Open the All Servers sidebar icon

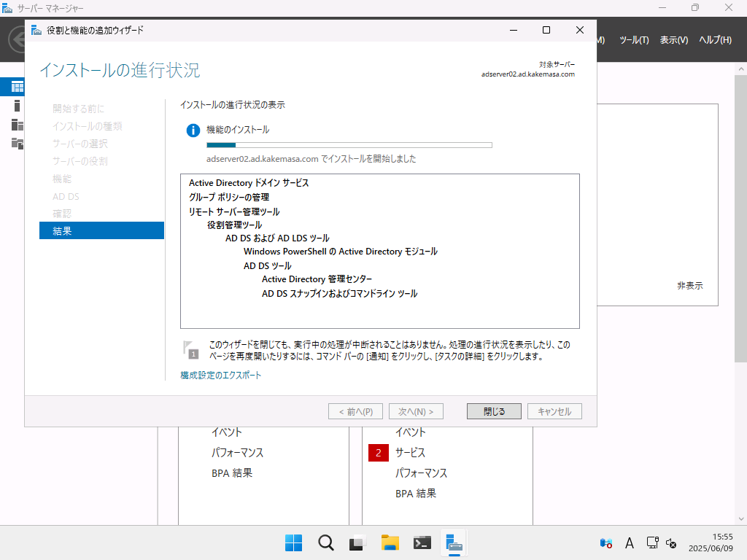(x=18, y=125)
